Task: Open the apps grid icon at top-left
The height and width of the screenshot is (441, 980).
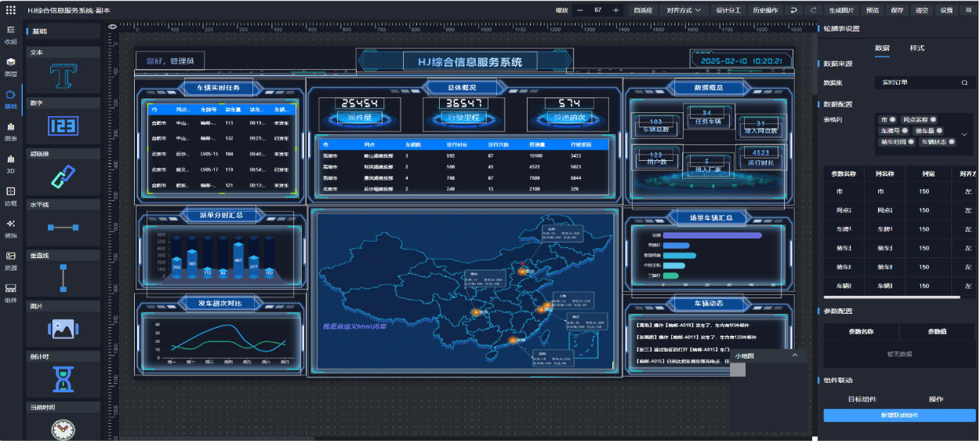Action: [11, 10]
